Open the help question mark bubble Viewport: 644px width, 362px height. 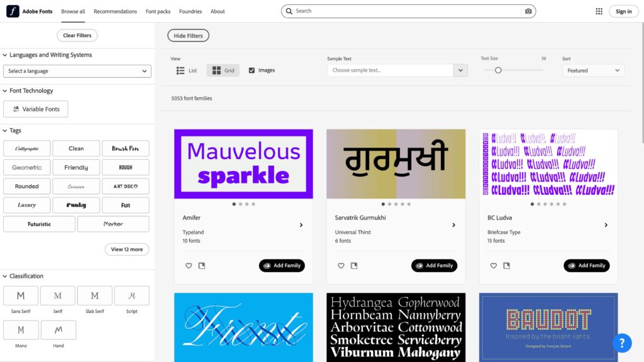622,343
